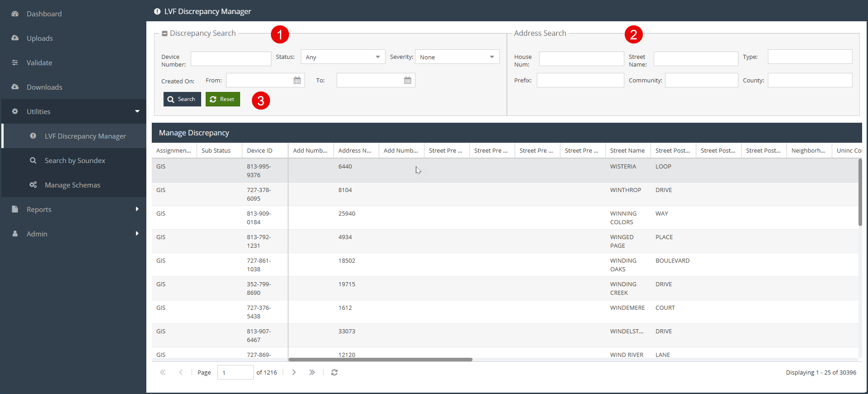868x394 pixels.
Task: Open Manage Schemas
Action: (72, 185)
